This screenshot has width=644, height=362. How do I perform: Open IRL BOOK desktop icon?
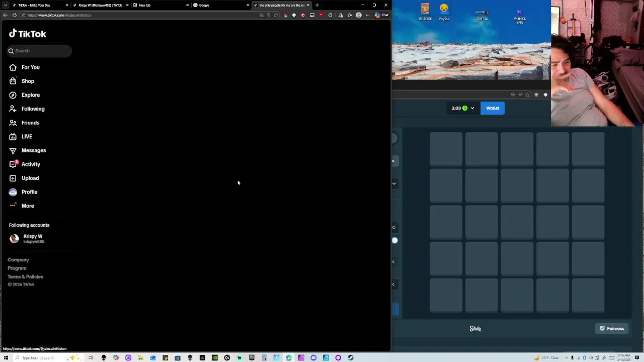pyautogui.click(x=425, y=12)
